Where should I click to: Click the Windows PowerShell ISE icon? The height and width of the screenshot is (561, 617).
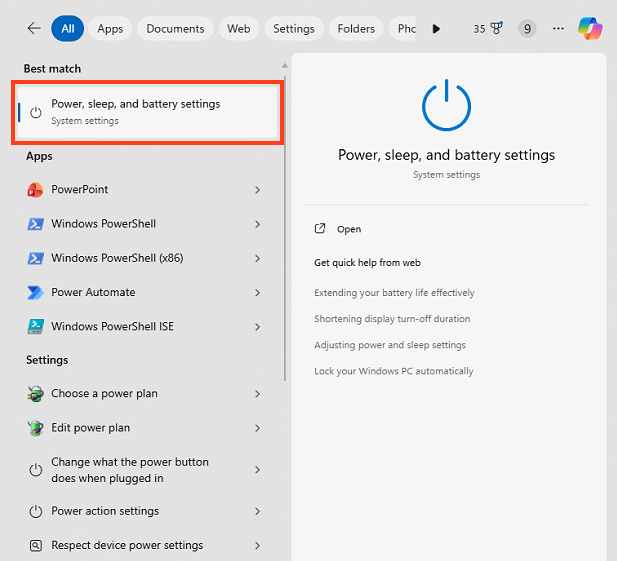(x=35, y=327)
